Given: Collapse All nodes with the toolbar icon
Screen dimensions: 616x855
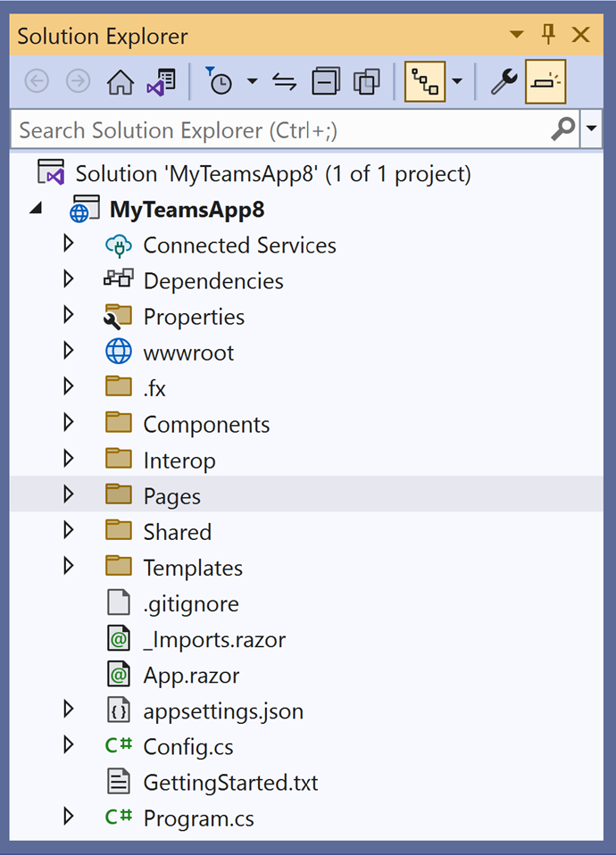Looking at the screenshot, I should 326,81.
